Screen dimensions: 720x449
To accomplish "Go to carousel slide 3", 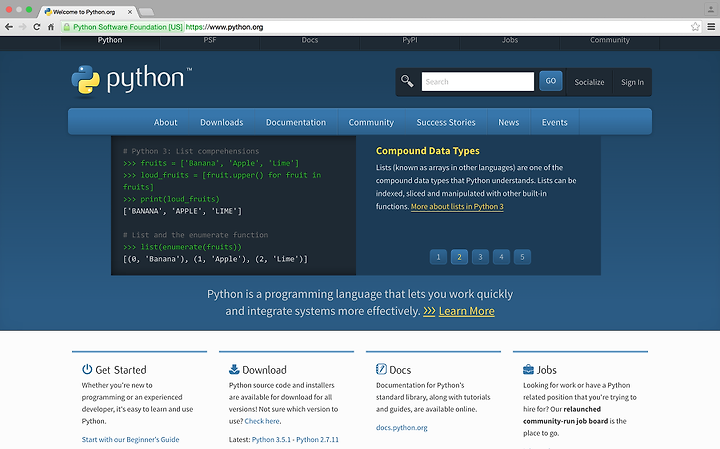I will pyautogui.click(x=480, y=257).
